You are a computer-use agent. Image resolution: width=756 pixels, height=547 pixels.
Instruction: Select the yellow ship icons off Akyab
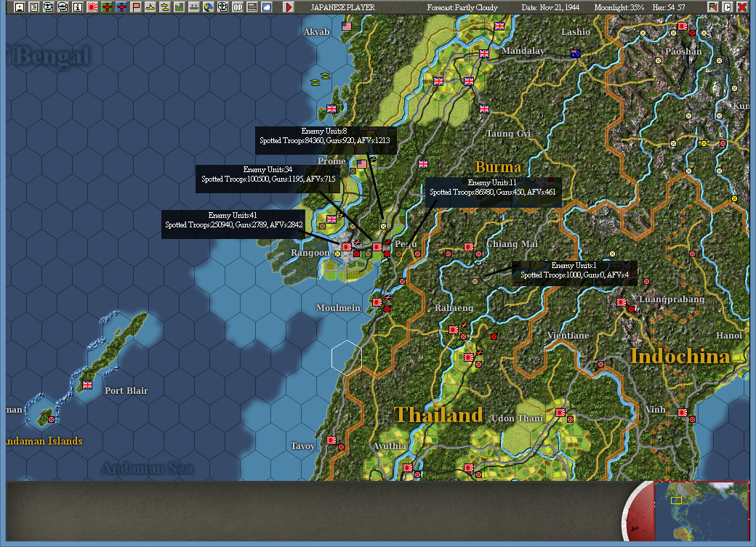click(x=321, y=78)
